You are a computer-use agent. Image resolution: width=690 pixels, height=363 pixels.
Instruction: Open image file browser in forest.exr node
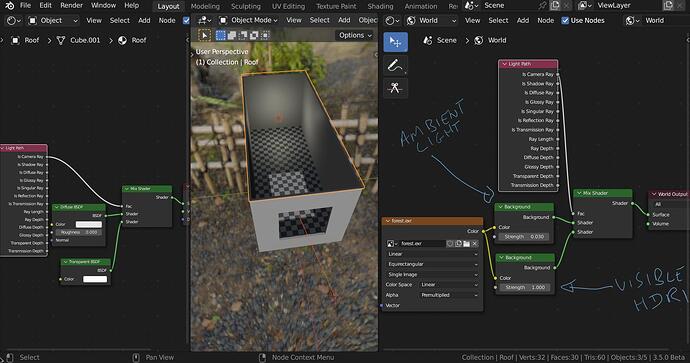pos(466,243)
